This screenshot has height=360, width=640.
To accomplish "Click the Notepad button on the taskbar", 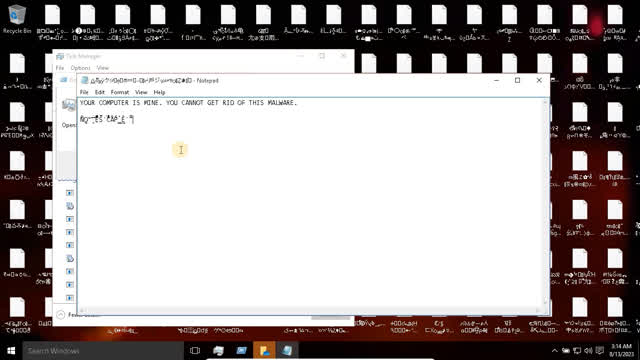I will tap(287, 351).
